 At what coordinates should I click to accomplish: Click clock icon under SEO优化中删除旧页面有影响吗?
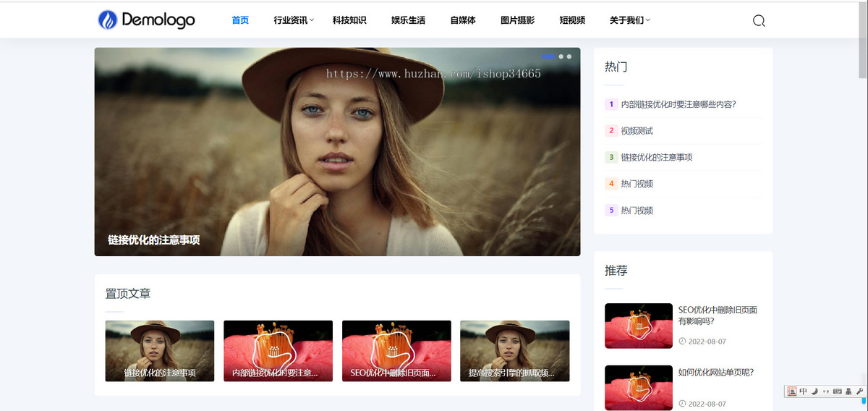click(681, 341)
